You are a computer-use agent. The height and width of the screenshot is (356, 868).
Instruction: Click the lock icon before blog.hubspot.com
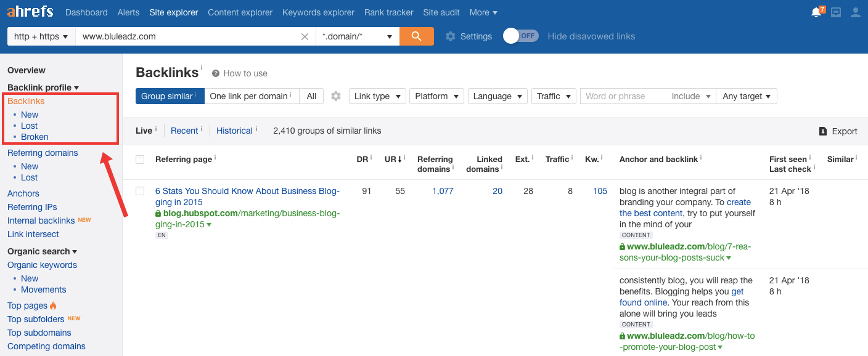click(x=158, y=214)
